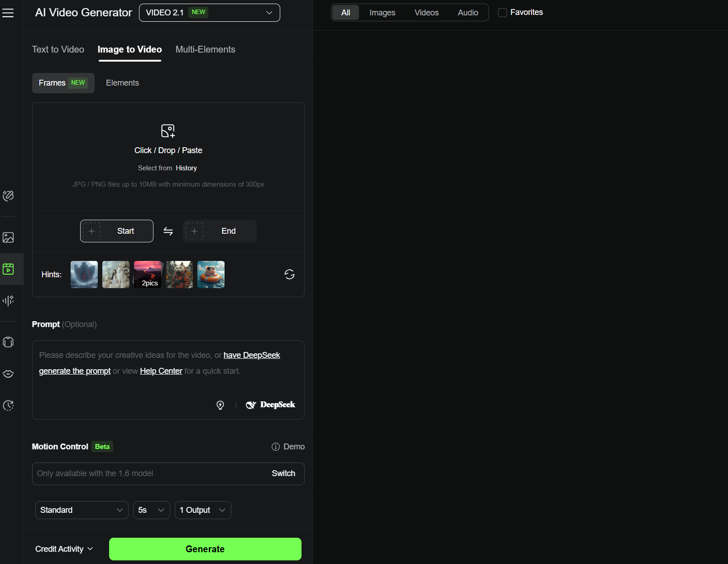Open the 5s duration dropdown

pos(152,510)
